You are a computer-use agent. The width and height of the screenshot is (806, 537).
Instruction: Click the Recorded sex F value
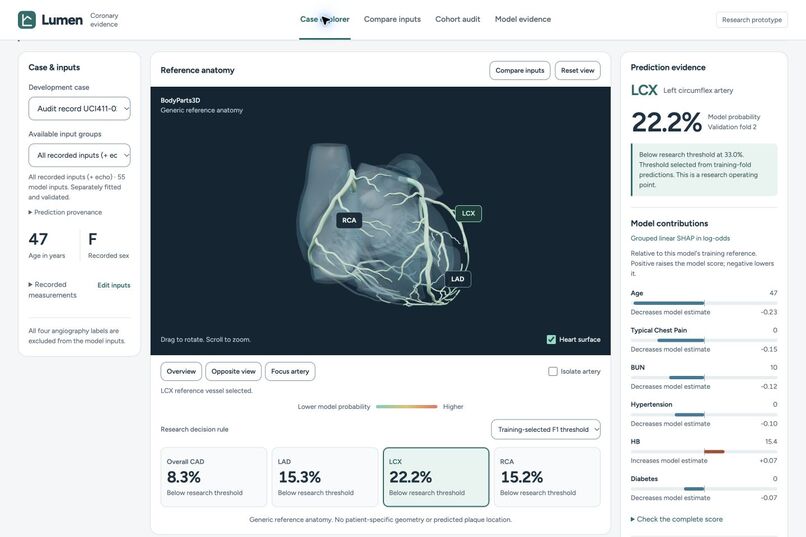tap(93, 239)
